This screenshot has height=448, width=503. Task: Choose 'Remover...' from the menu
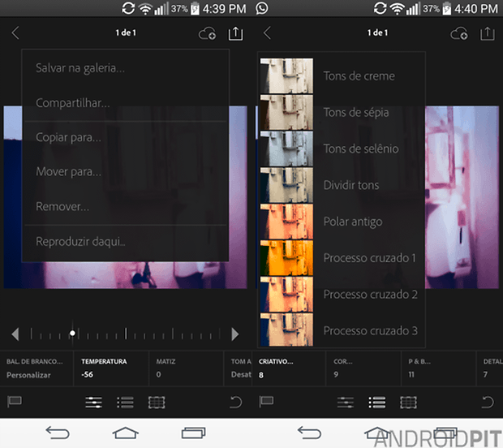pos(126,206)
